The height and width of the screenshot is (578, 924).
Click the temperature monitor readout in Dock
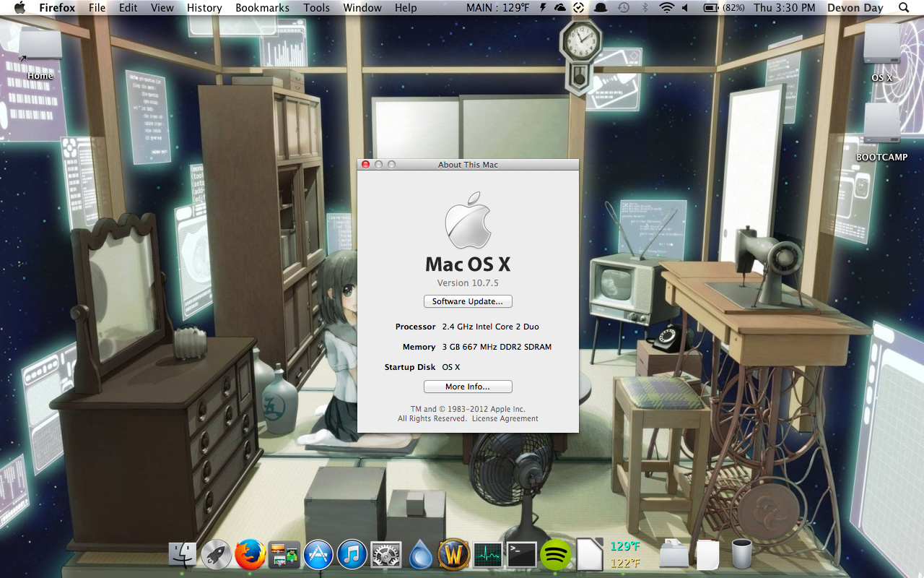625,555
